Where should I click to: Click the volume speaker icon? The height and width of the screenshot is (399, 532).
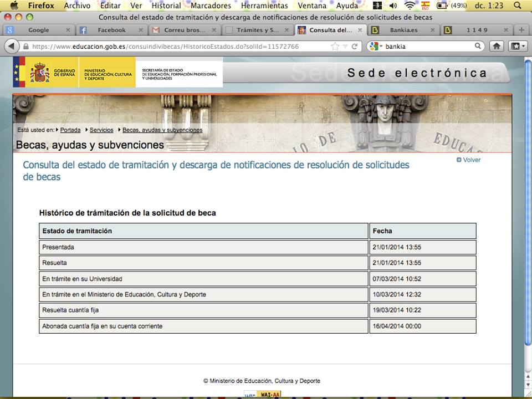pos(393,6)
